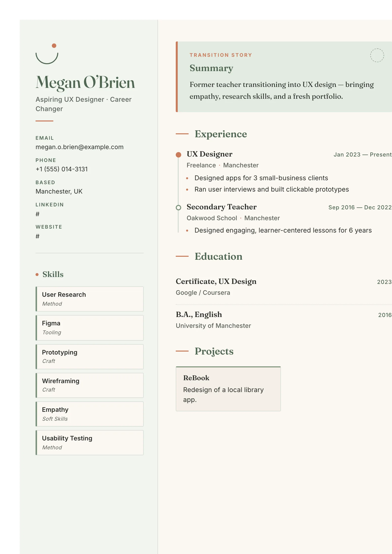Click the WEBSITE label

coord(49,227)
